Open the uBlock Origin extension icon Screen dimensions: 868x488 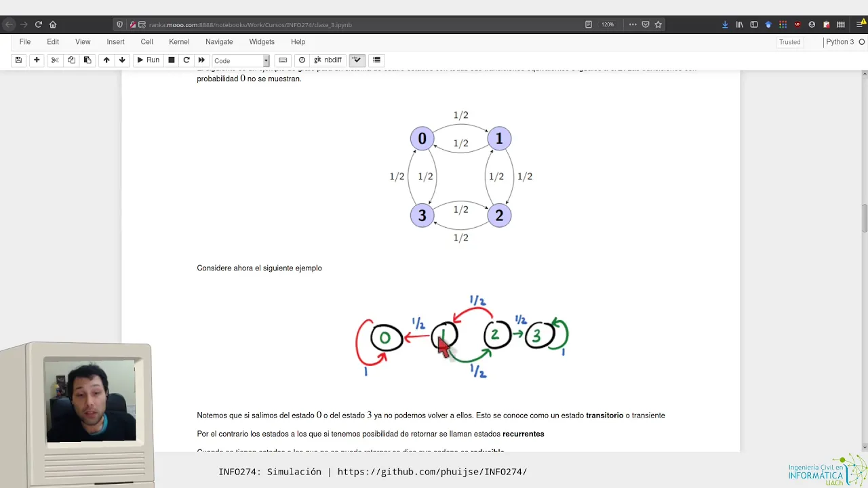797,24
